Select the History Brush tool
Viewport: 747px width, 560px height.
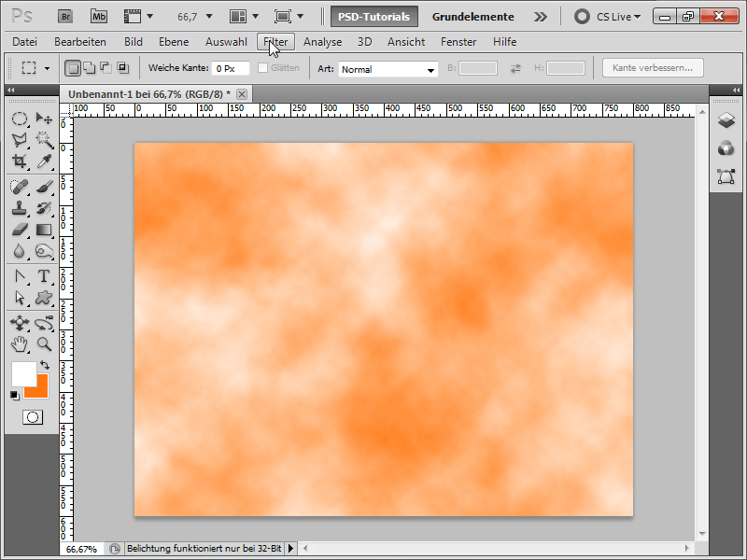[44, 208]
